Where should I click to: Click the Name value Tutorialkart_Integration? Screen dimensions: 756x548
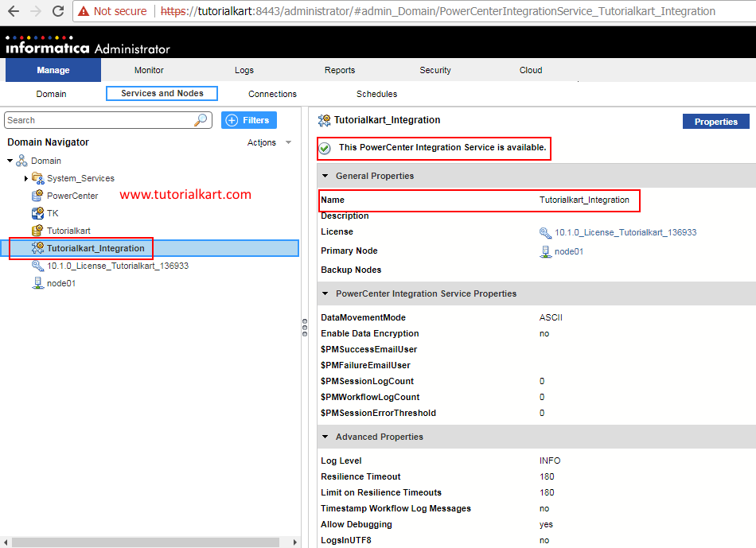click(x=584, y=200)
